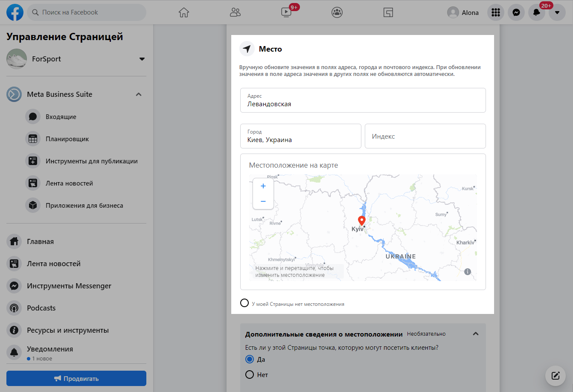Open the notifications bell icon
Image resolution: width=573 pixels, height=392 pixels.
click(537, 13)
